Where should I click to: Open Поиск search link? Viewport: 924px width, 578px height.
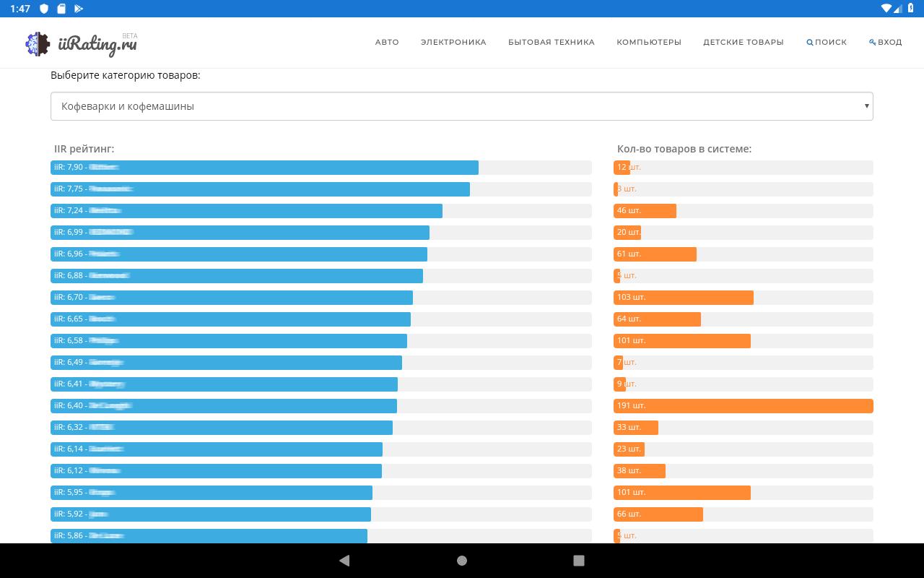click(x=827, y=43)
